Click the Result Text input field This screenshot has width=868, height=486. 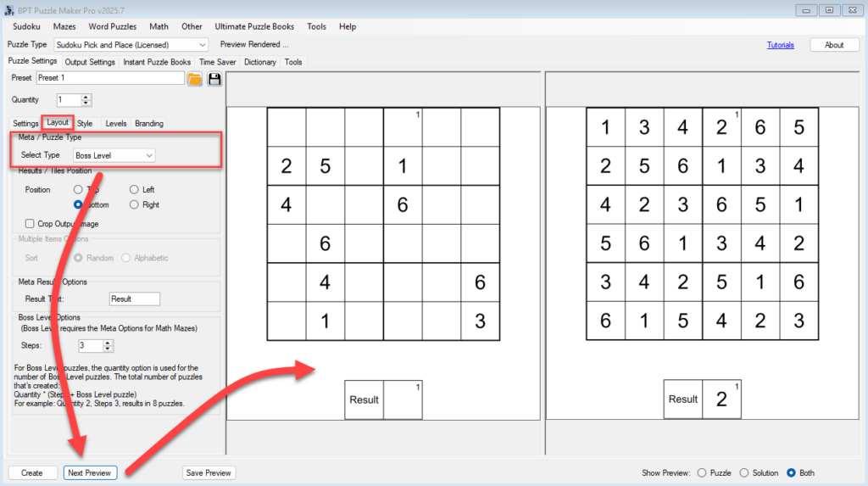pyautogui.click(x=135, y=299)
